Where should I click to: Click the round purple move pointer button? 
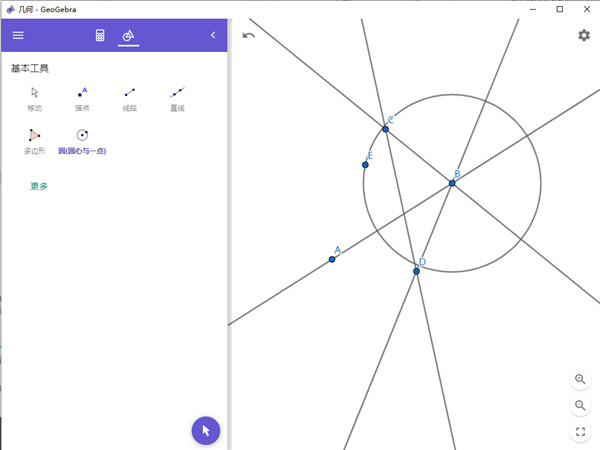click(x=206, y=430)
